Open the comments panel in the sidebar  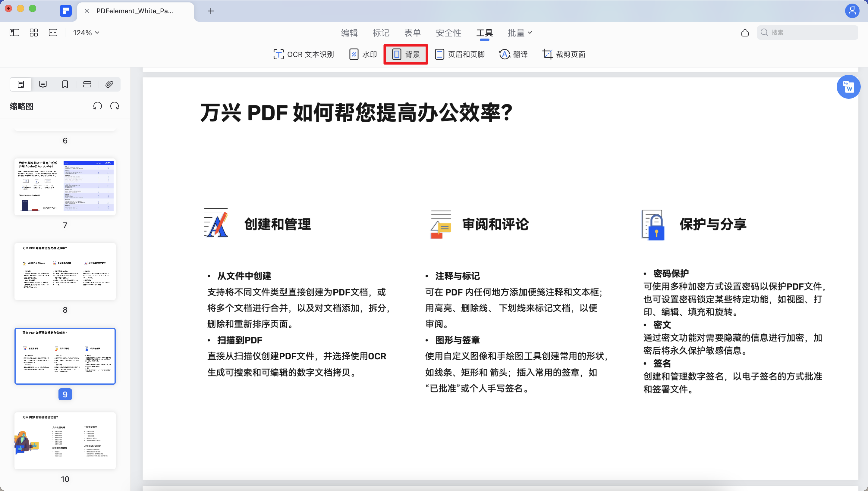pyautogui.click(x=43, y=84)
